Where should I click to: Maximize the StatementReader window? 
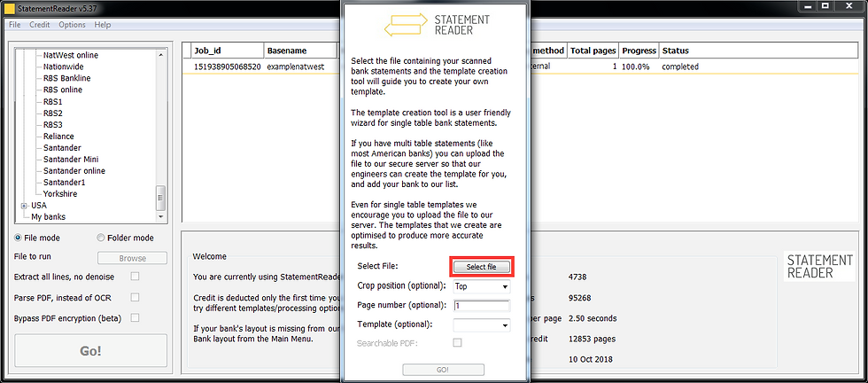(x=825, y=6)
